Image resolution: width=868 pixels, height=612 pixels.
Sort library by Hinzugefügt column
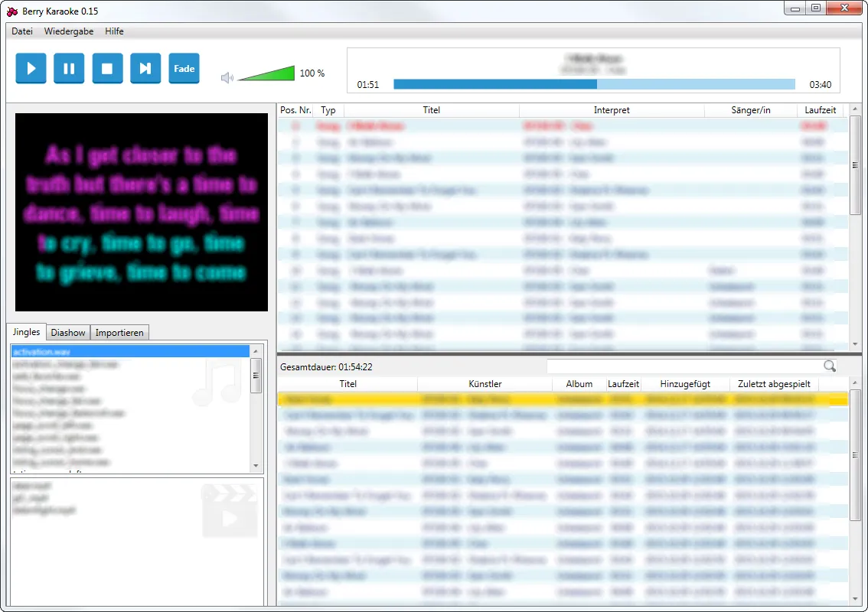tap(685, 384)
